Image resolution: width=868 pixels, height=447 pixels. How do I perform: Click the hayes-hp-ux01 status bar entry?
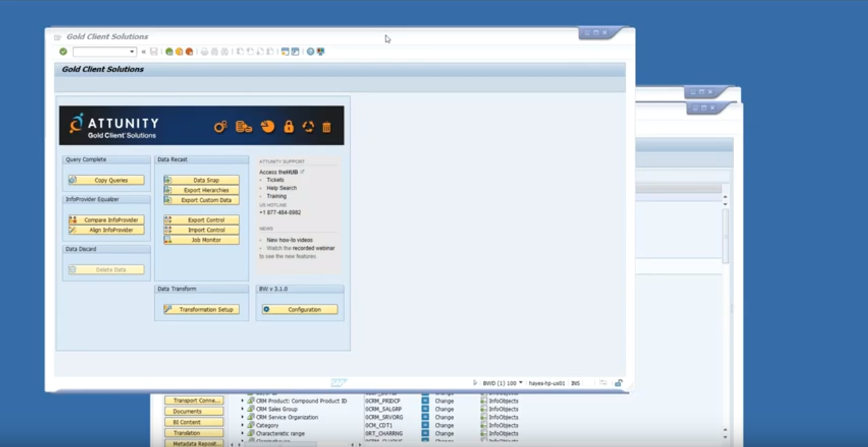pos(546,383)
